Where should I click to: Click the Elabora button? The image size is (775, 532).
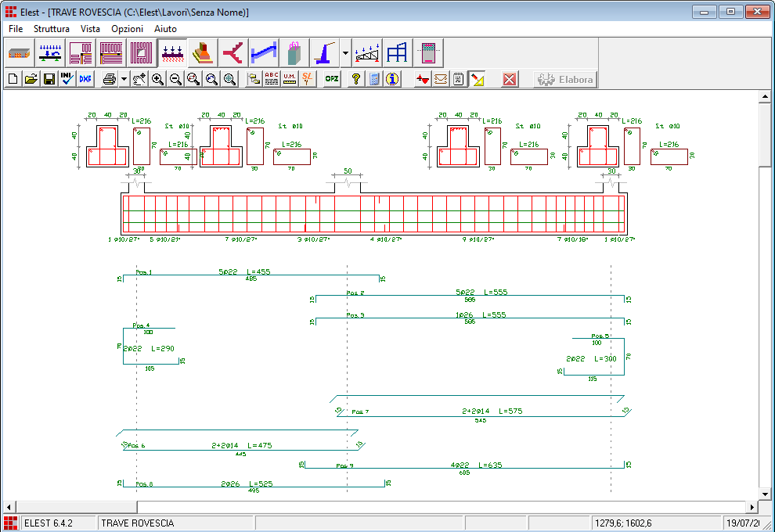pos(565,79)
